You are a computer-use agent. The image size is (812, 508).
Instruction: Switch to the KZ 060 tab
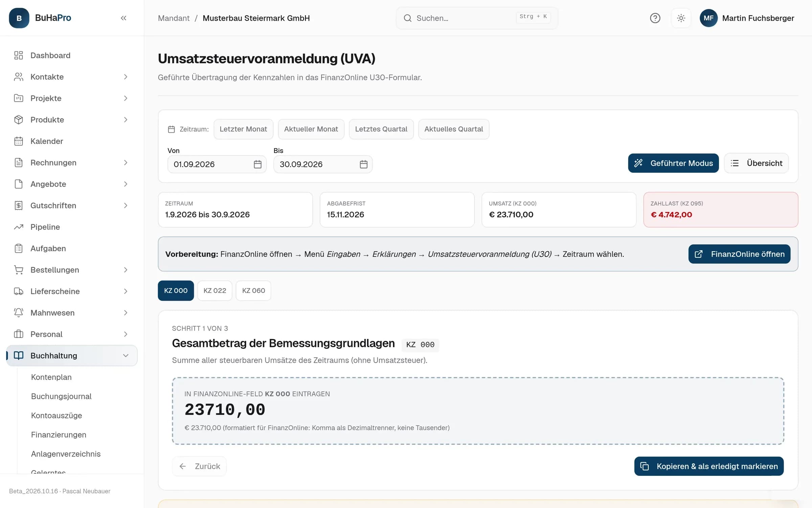click(x=253, y=291)
